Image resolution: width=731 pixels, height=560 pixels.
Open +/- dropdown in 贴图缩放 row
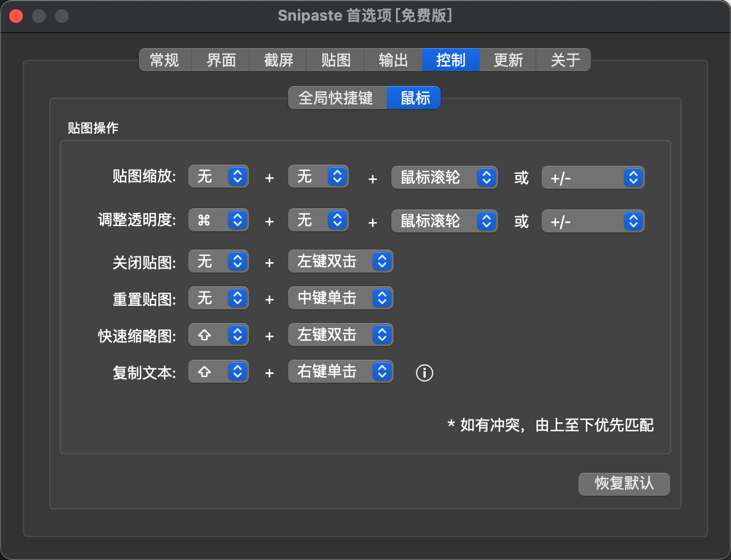[593, 178]
